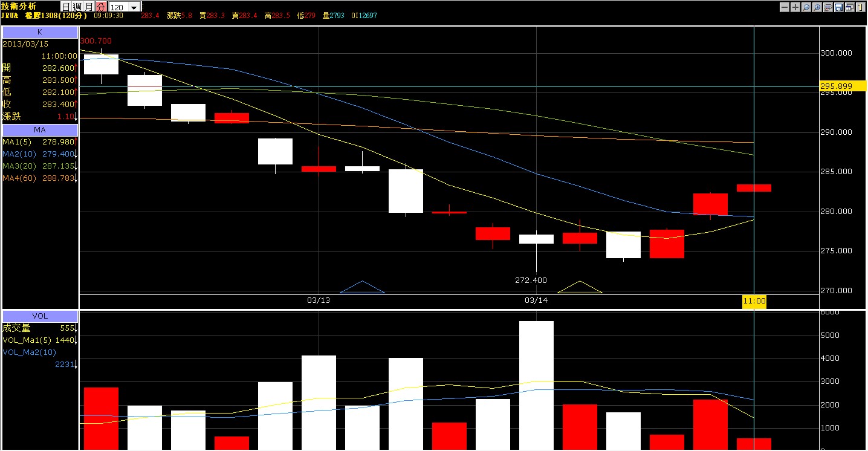
Task: Click the MA3(20) 287.135 legend line
Action: pyautogui.click(x=39, y=166)
